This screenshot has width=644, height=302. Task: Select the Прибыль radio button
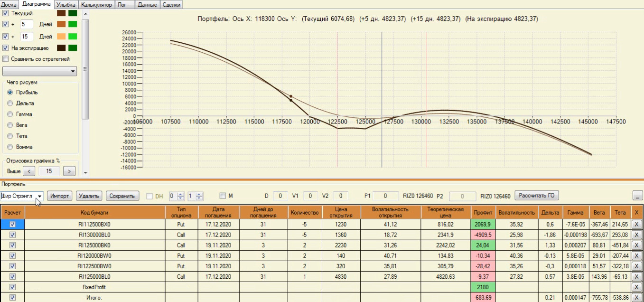10,92
